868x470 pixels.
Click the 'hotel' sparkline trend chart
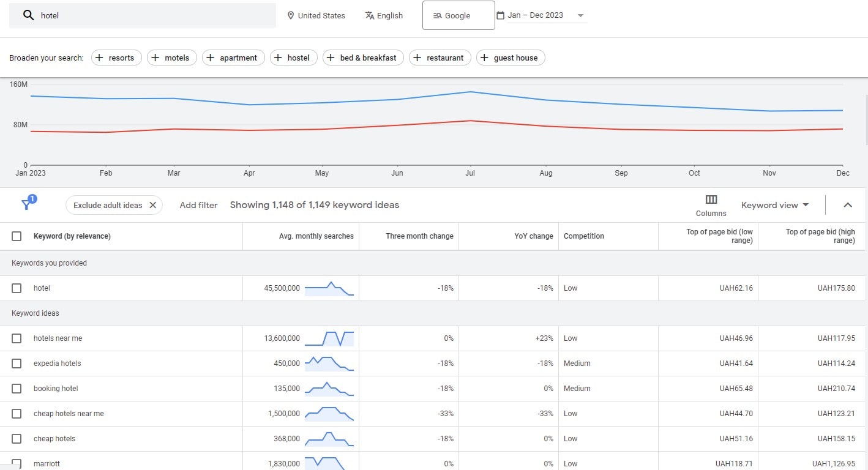[329, 288]
